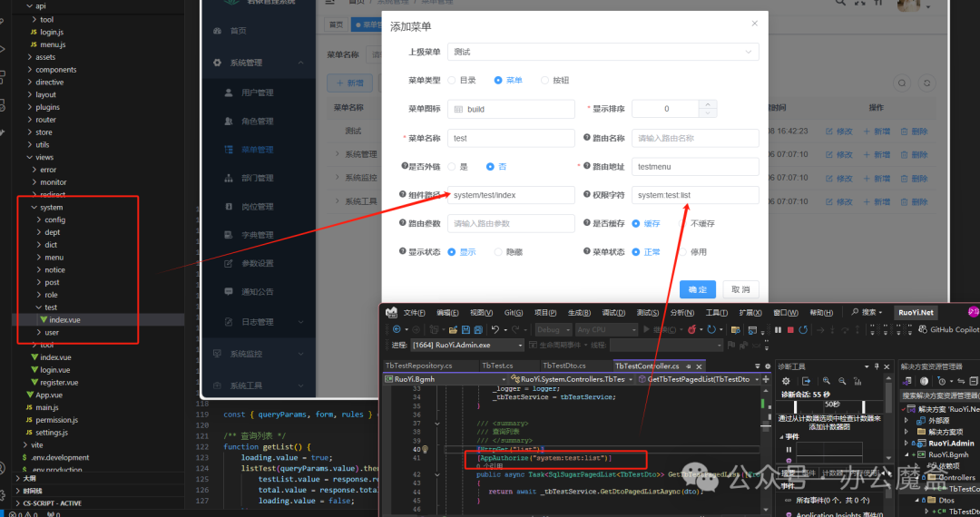Open the Git(G) menu in Visual Studio
Viewport: 980px width, 517px height.
pos(513,313)
